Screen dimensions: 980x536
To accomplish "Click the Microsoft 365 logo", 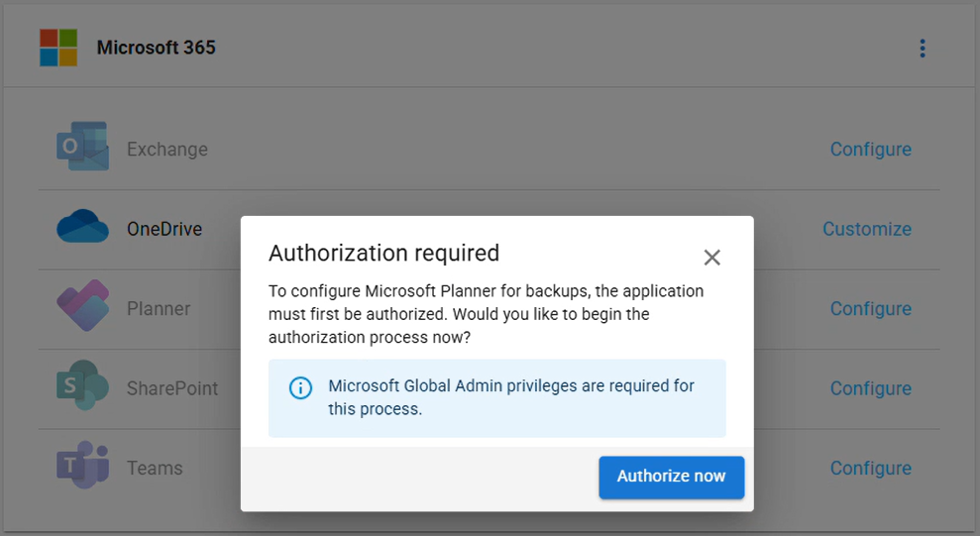I will pyautogui.click(x=58, y=48).
